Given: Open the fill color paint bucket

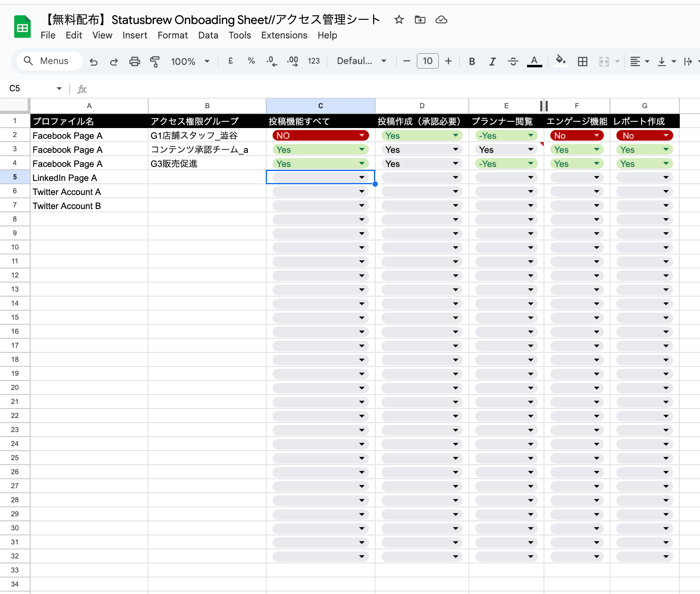Looking at the screenshot, I should [x=560, y=61].
